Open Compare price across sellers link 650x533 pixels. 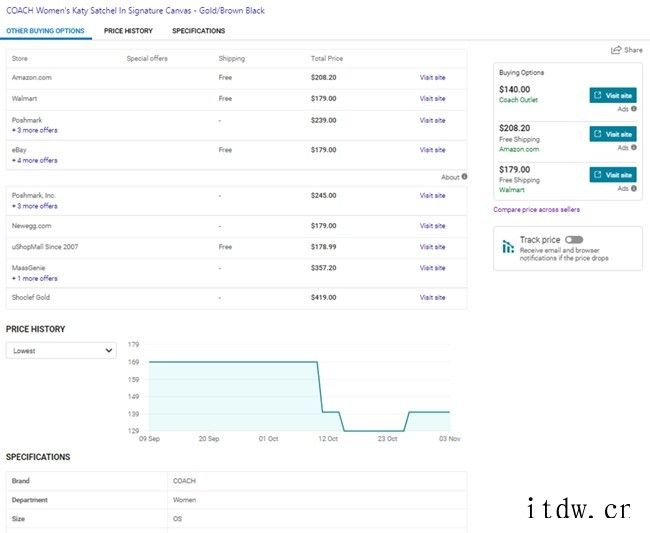coord(536,210)
